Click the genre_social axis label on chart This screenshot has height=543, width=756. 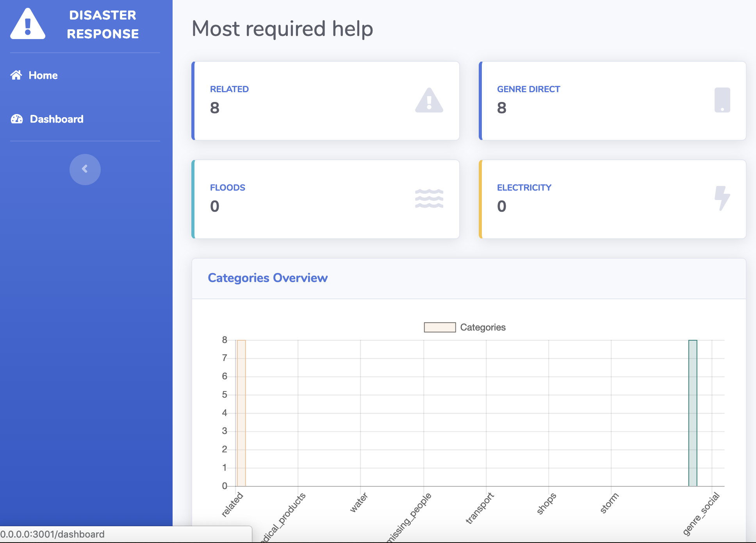pos(701,514)
